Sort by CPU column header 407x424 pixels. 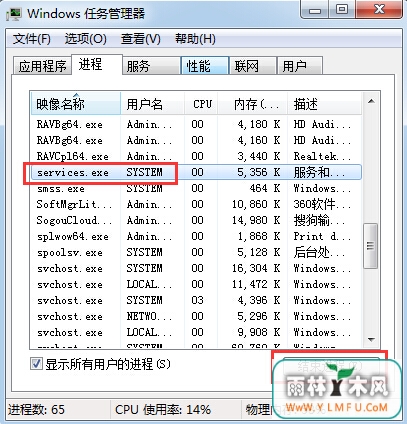click(x=202, y=104)
